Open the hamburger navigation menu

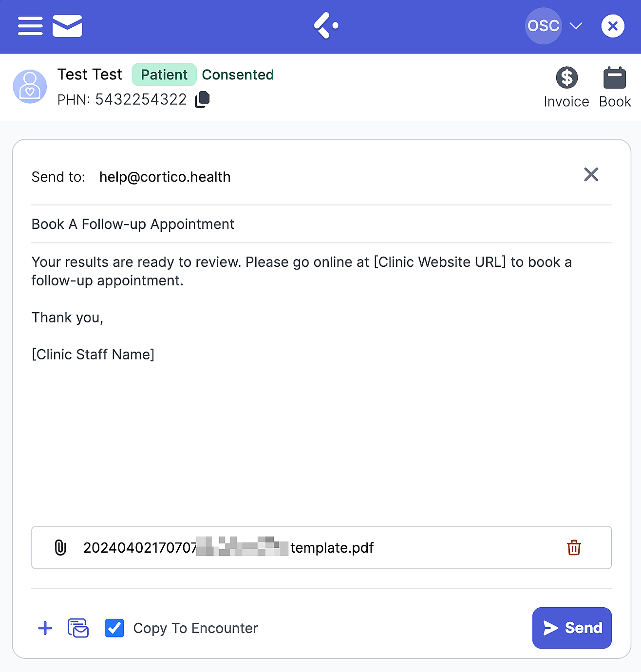click(30, 26)
